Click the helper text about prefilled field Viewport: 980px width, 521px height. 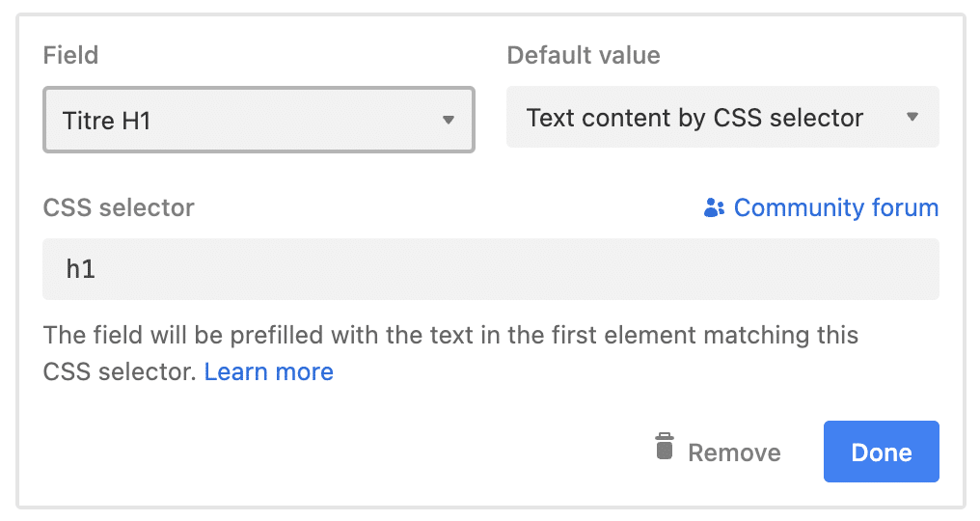tap(450, 353)
